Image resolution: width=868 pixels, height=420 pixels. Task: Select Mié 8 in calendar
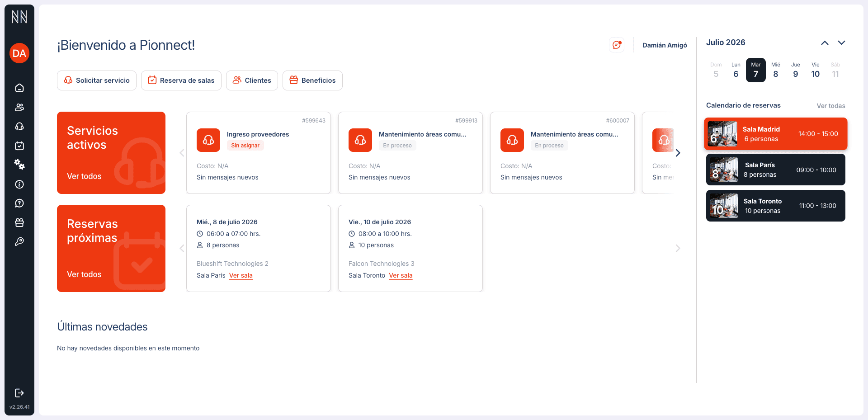(776, 70)
